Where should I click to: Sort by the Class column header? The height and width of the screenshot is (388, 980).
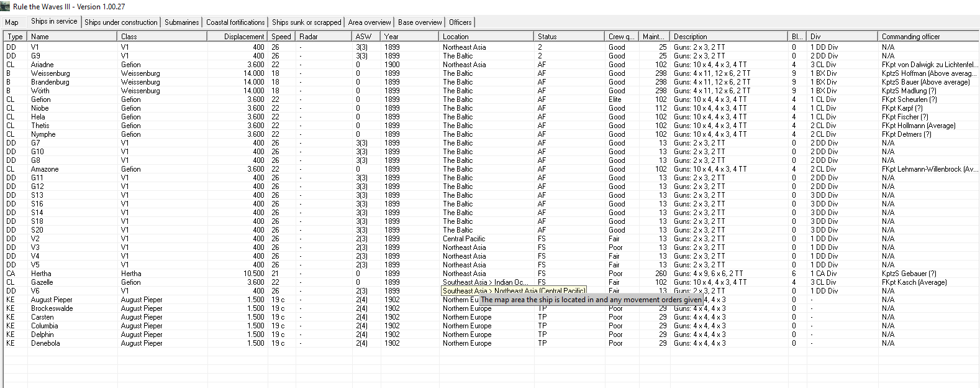[161, 37]
